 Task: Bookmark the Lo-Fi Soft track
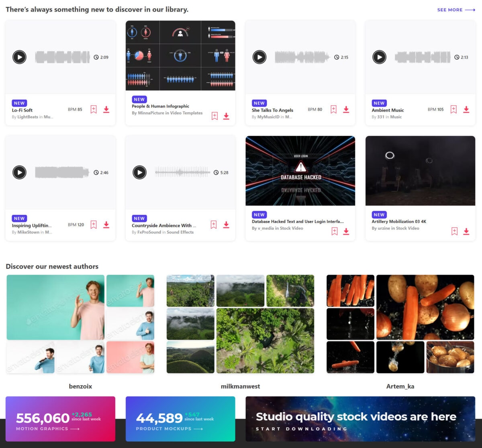pos(93,109)
